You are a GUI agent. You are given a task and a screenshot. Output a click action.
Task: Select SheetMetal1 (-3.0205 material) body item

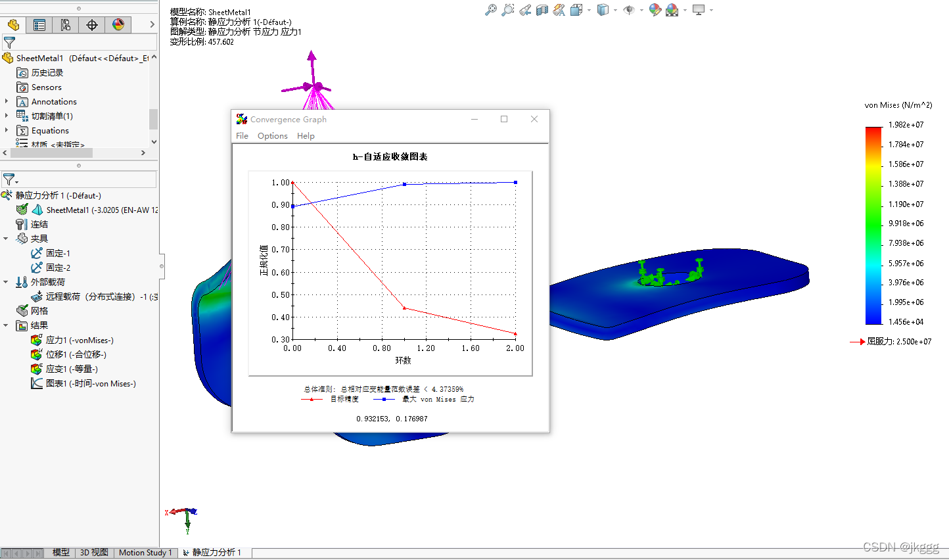click(87, 210)
